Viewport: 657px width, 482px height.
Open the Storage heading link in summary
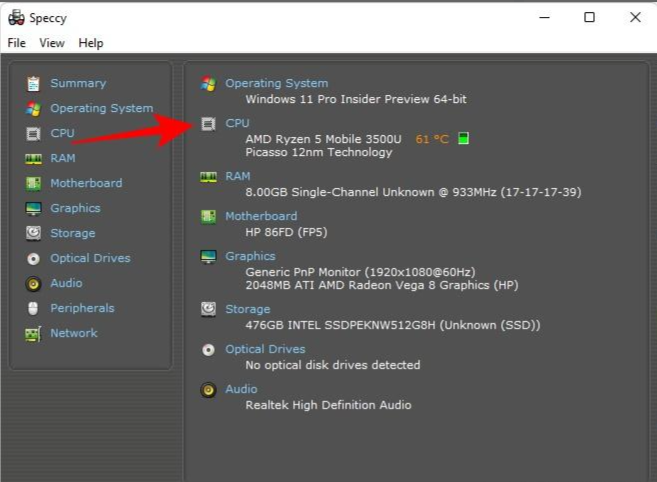247,309
